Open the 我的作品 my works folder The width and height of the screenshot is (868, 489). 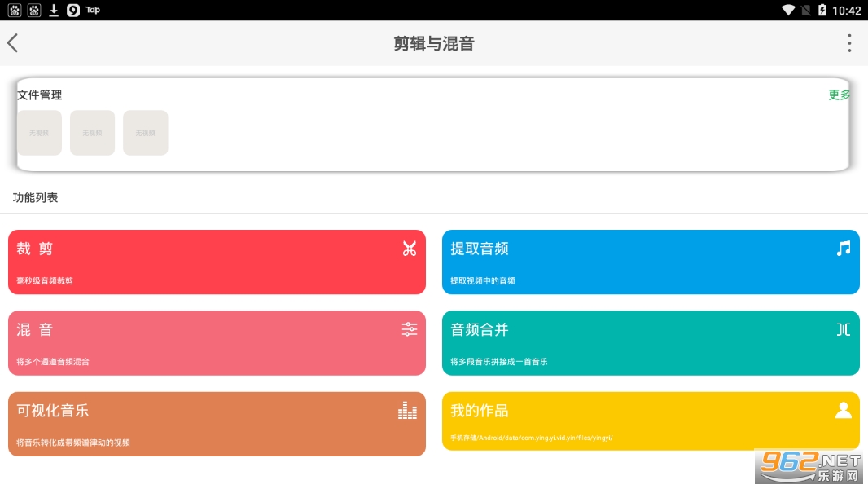pyautogui.click(x=650, y=421)
